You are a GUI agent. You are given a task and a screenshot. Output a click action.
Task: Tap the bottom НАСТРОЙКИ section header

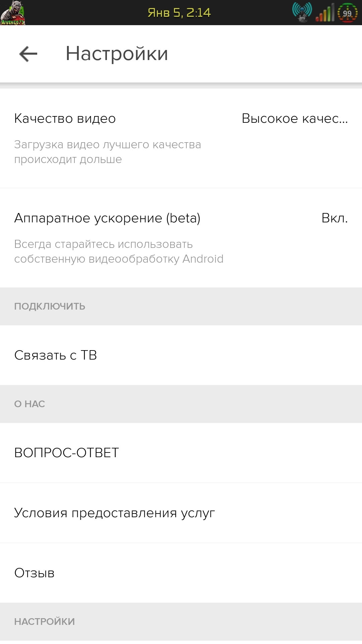tap(44, 622)
